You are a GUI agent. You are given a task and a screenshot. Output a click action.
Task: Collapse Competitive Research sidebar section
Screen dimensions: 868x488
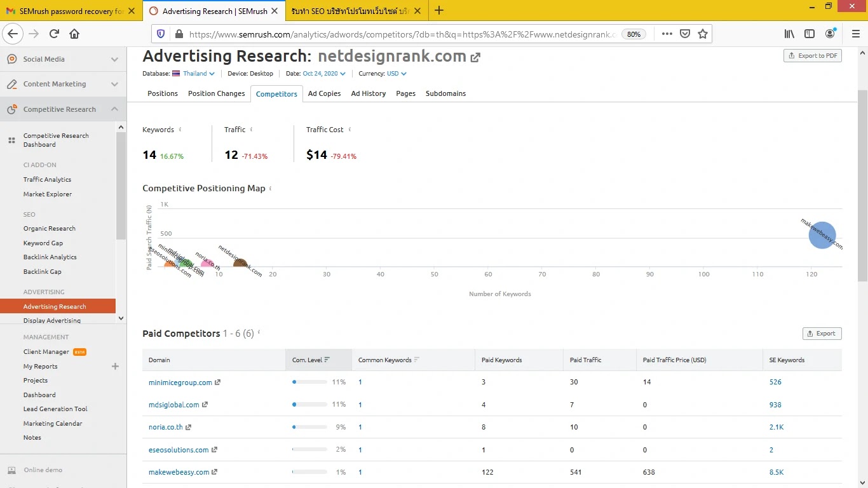click(114, 109)
